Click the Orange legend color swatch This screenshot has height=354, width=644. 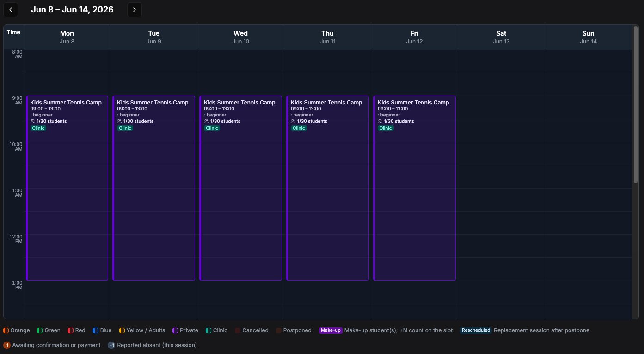point(6,330)
